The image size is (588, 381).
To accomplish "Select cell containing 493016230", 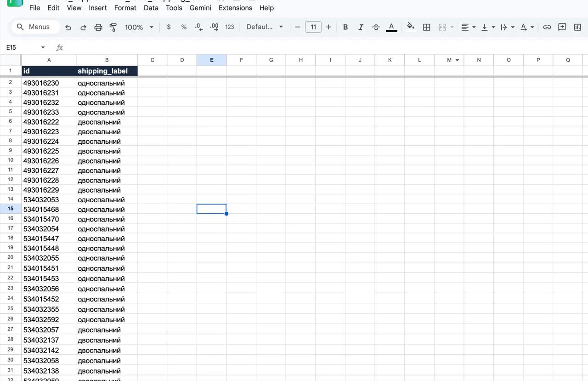I will [49, 83].
